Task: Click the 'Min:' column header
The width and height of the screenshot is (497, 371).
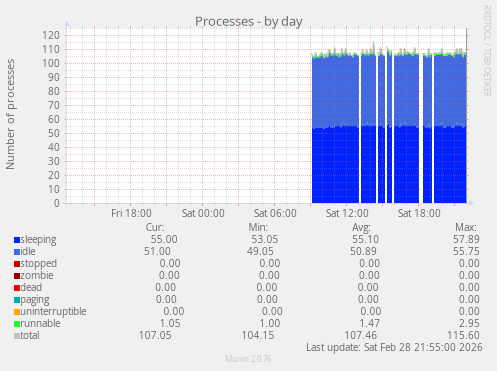Action: pyautogui.click(x=258, y=227)
